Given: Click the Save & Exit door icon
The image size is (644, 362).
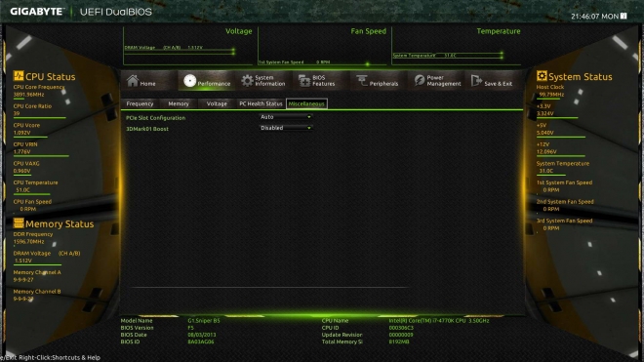Looking at the screenshot, I should click(476, 81).
